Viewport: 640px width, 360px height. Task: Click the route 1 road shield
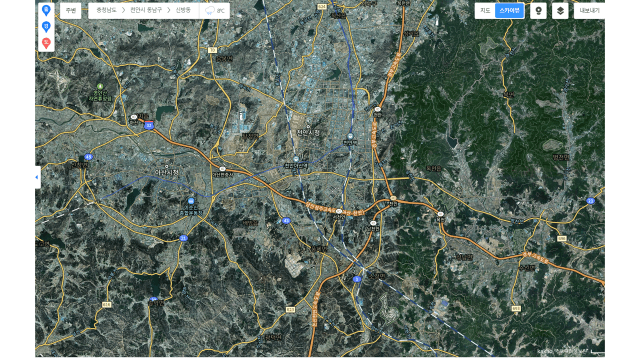(357, 279)
